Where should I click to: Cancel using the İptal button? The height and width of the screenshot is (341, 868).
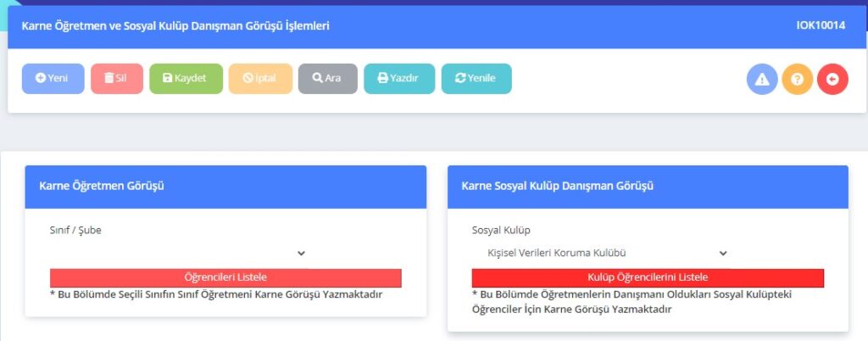coord(260,78)
